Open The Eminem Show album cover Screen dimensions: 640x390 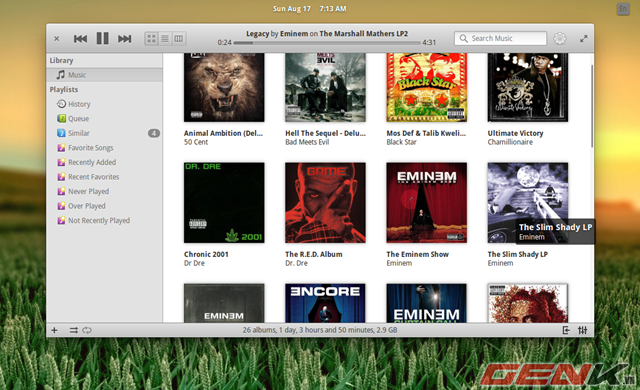pyautogui.click(x=427, y=203)
